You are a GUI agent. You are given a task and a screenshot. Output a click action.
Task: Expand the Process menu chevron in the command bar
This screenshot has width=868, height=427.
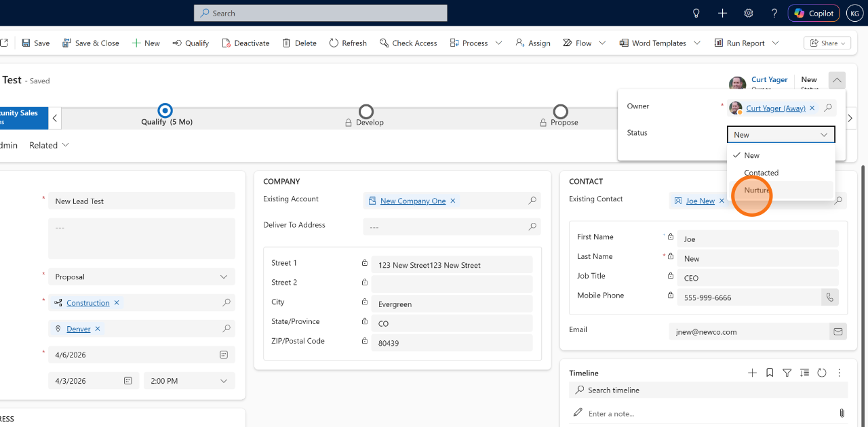[x=498, y=43]
